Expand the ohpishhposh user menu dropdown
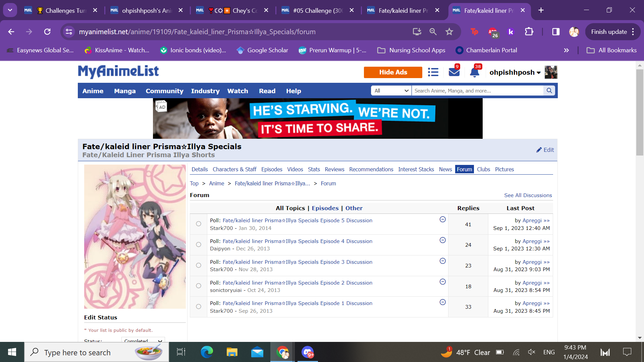This screenshot has height=362, width=644. (x=538, y=72)
